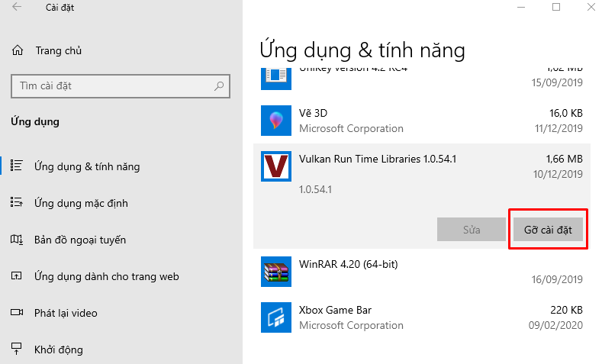Select Ứng dụng & tính năng icon
Screen dimensions: 602x364
(x=17, y=166)
